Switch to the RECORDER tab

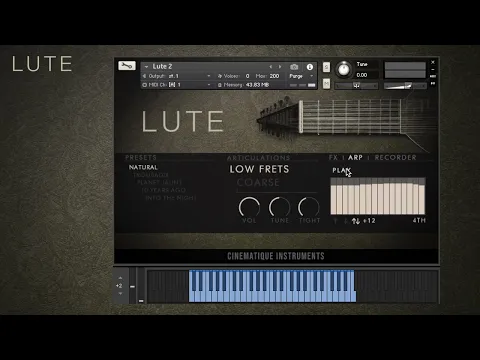(395, 157)
